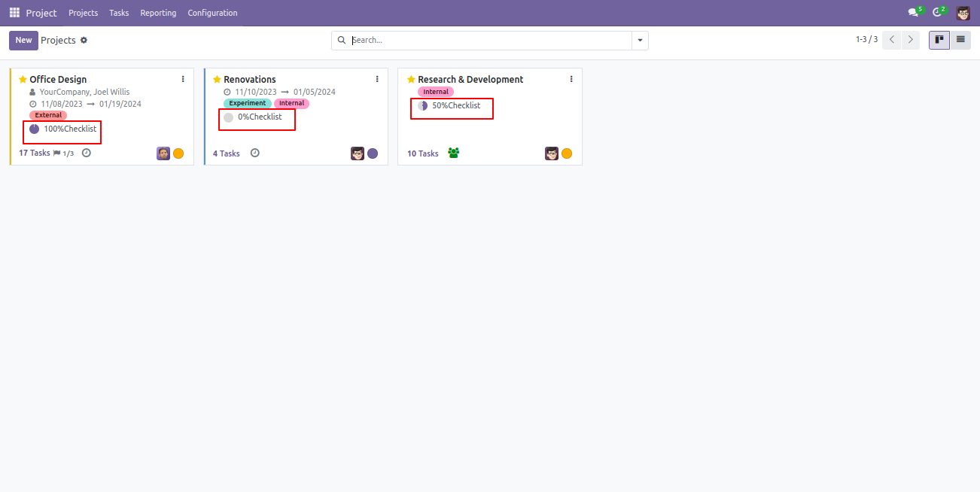Toggle the search options dropdown arrow
The height and width of the screenshot is (492, 980).
(640, 41)
